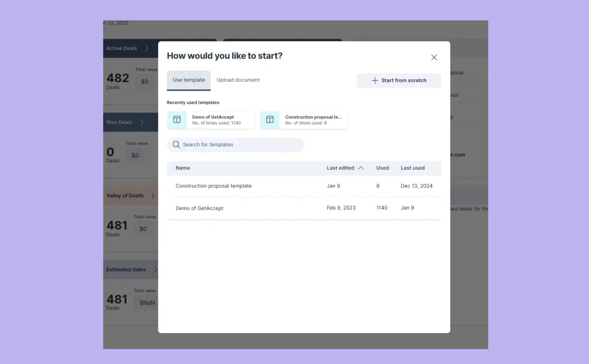Viewport: 589px width, 364px height.
Task: Click the Search for templates field
Action: (236, 144)
